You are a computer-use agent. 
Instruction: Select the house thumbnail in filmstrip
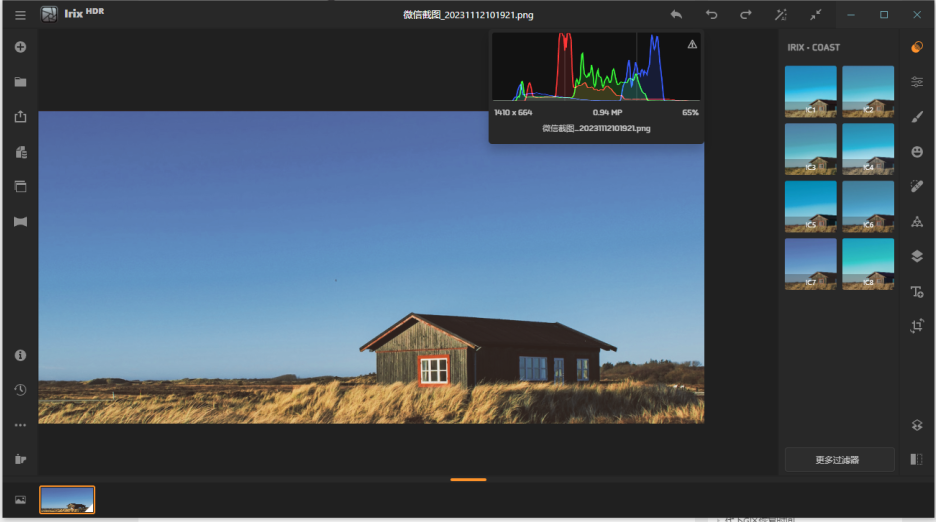pos(67,500)
